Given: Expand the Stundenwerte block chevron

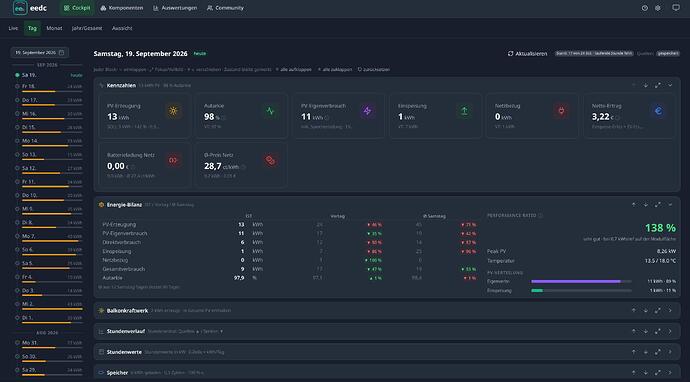Looking at the screenshot, I should pyautogui.click(x=670, y=352).
